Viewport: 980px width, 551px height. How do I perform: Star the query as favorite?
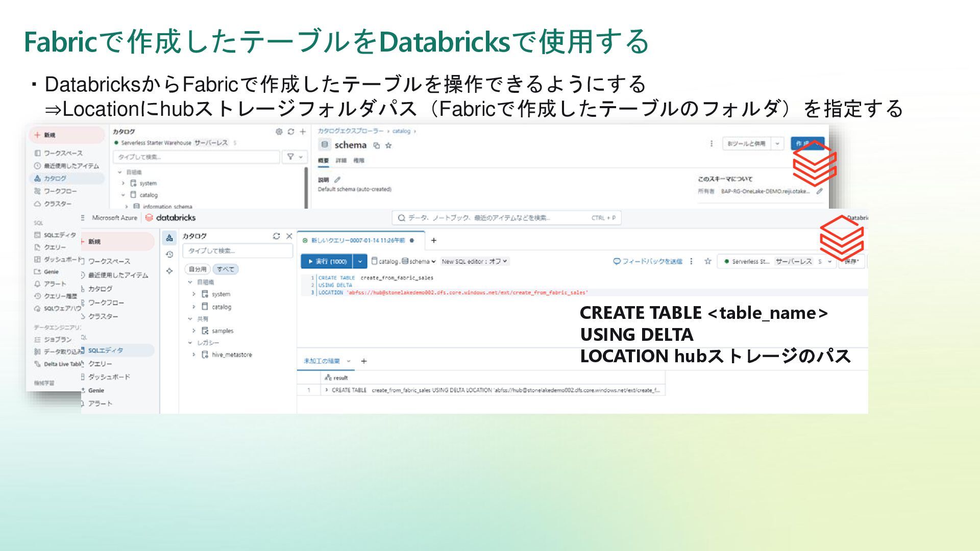[707, 261]
